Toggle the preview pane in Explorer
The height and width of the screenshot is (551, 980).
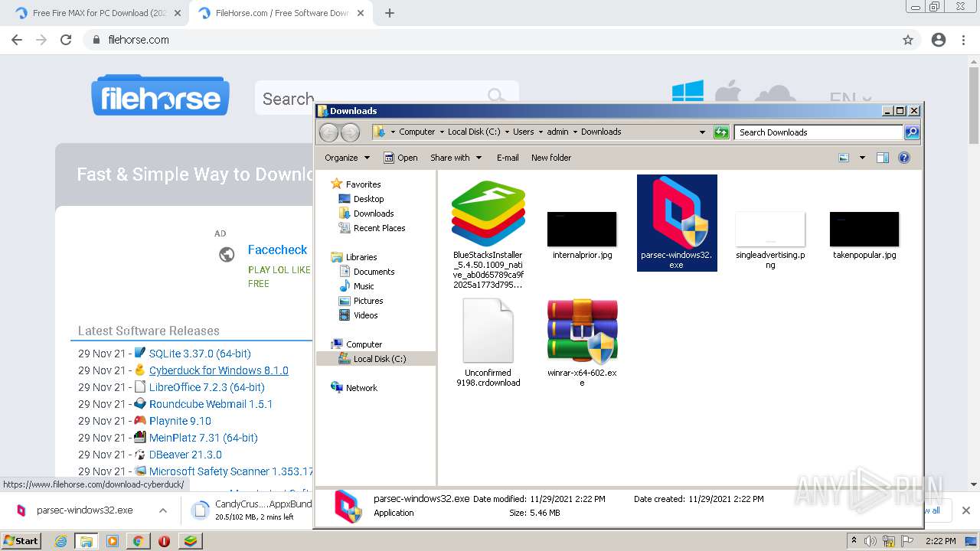point(883,158)
